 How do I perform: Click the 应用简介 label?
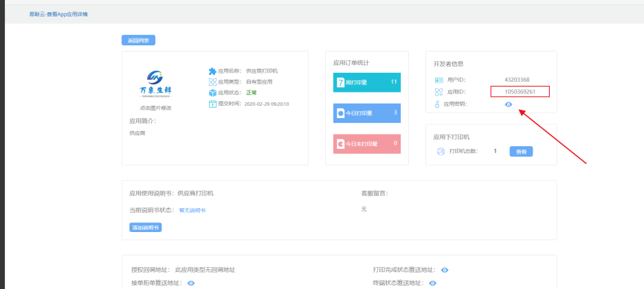point(143,121)
